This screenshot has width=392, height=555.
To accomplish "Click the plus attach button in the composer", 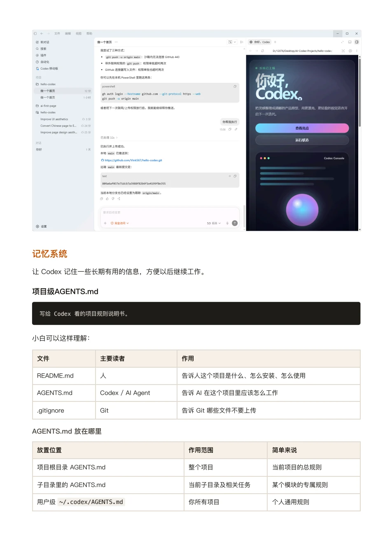I will (x=105, y=223).
